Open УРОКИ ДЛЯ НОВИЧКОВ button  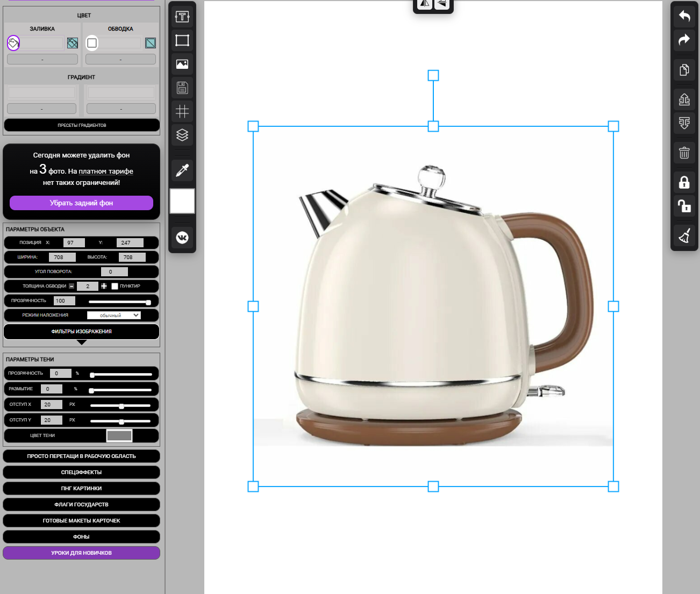[82, 553]
